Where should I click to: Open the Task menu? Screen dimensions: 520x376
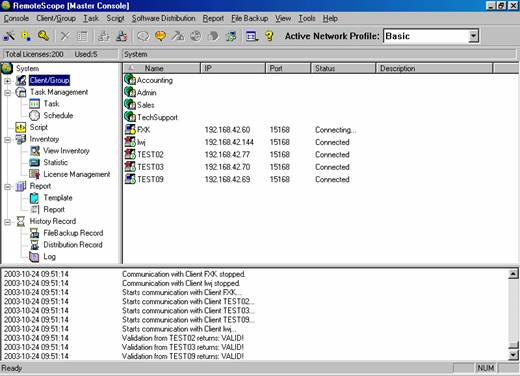coord(91,18)
